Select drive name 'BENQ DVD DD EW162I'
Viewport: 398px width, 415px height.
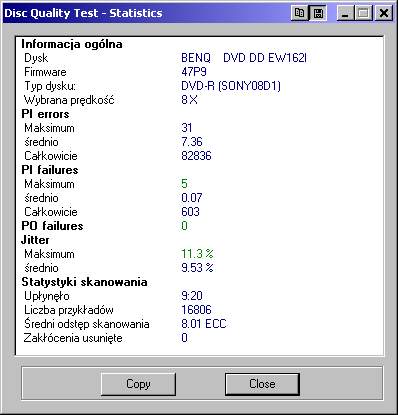click(x=244, y=58)
